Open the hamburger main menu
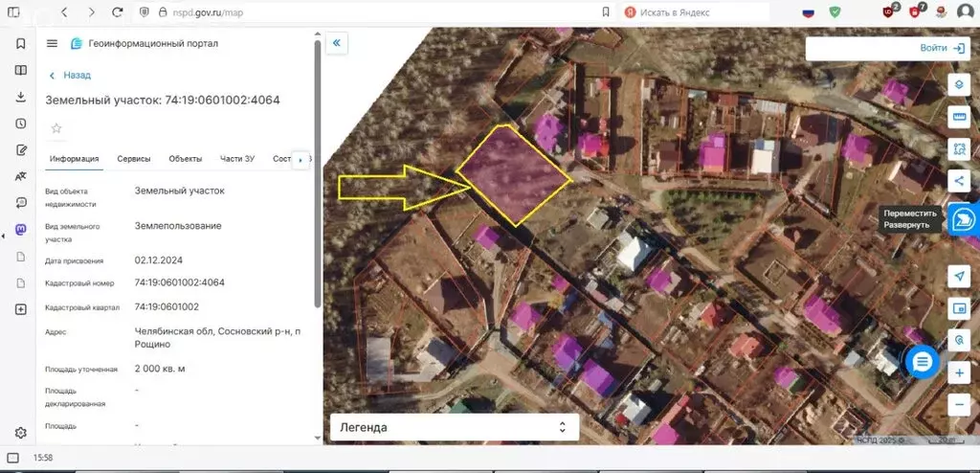 [x=52, y=44]
